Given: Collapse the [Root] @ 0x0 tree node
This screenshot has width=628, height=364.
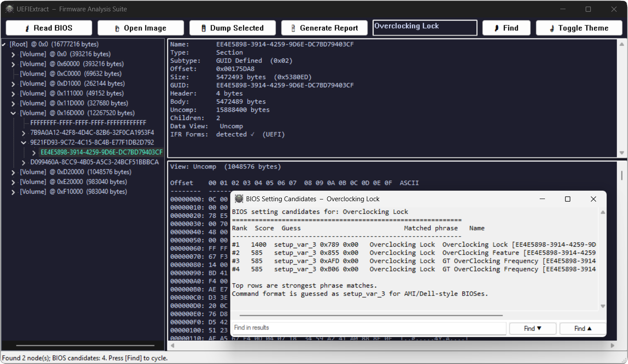Looking at the screenshot, I should pos(4,45).
